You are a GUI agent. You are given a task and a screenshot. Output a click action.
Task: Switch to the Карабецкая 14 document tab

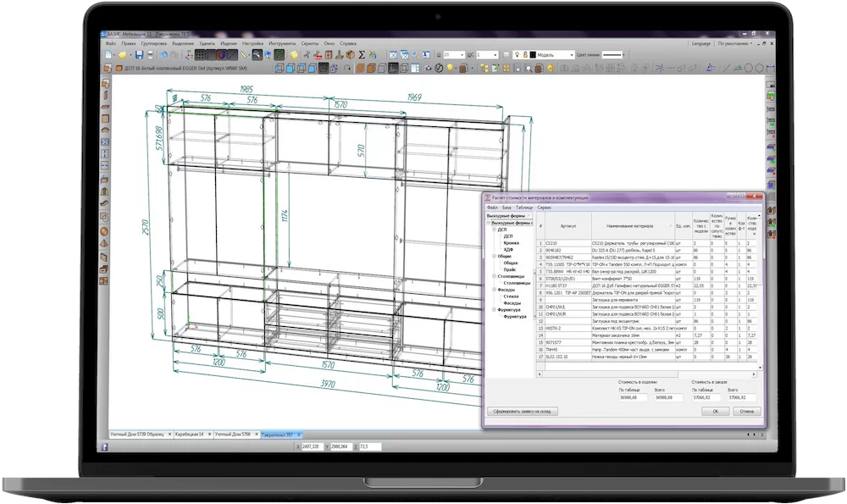tap(191, 434)
